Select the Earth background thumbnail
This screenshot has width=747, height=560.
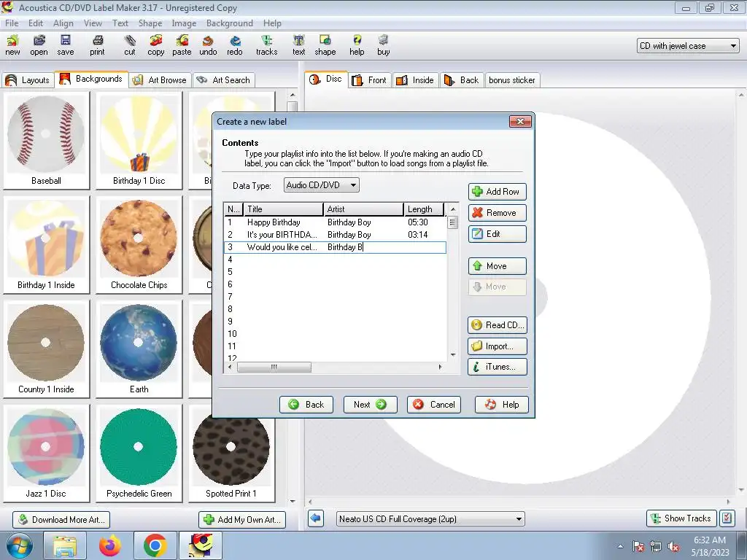139,349
